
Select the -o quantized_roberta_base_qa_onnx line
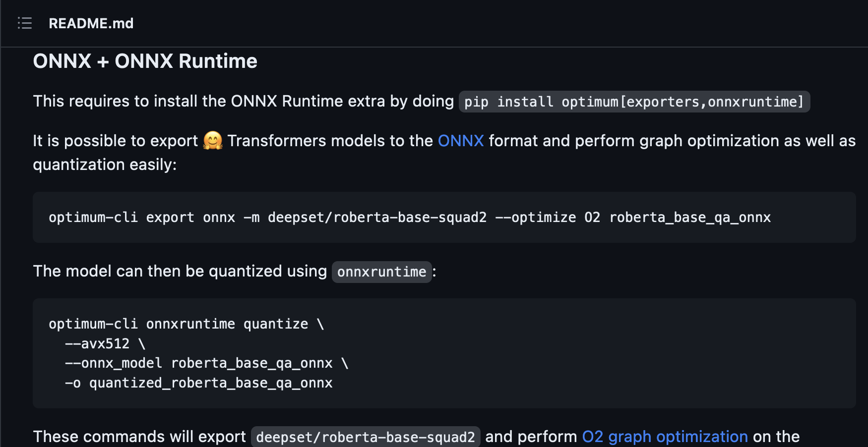[x=198, y=383]
